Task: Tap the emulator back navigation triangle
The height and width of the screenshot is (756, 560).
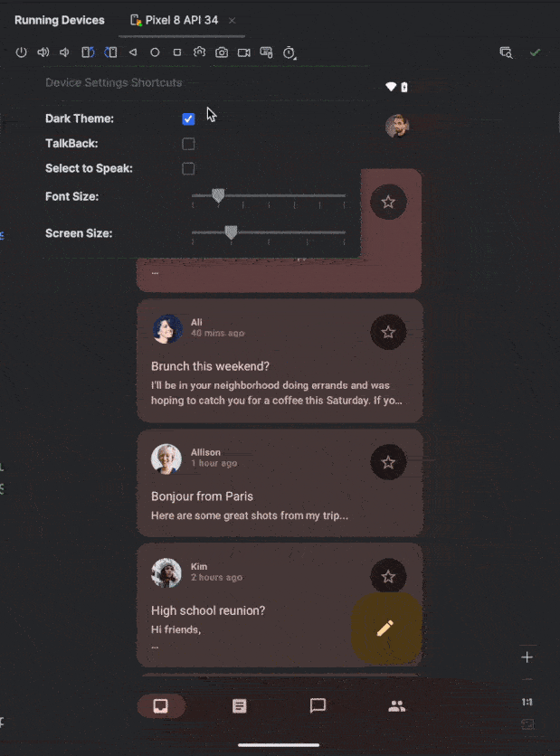Action: [x=133, y=52]
